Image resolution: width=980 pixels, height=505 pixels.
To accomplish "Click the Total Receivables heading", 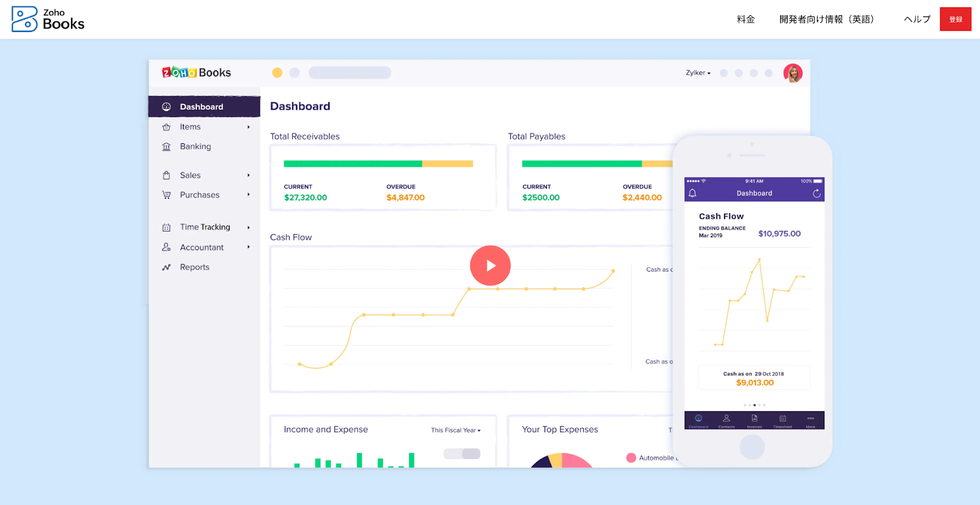I will point(305,137).
